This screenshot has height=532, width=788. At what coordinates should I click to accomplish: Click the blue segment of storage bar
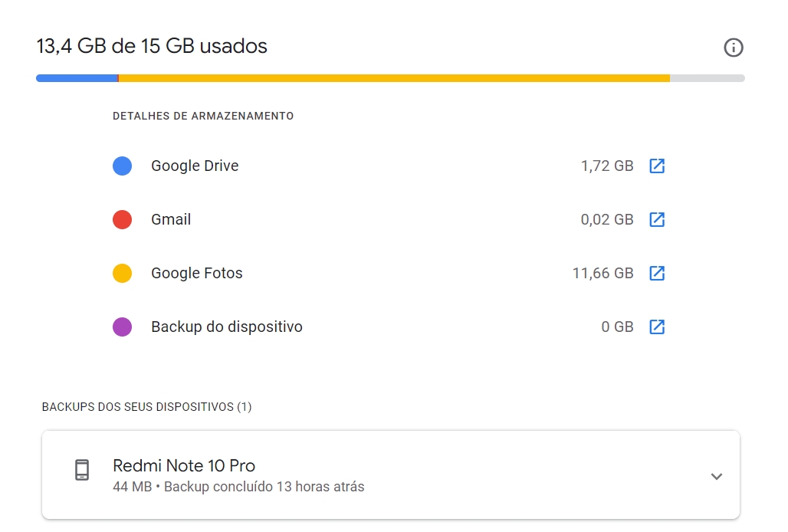click(77, 78)
